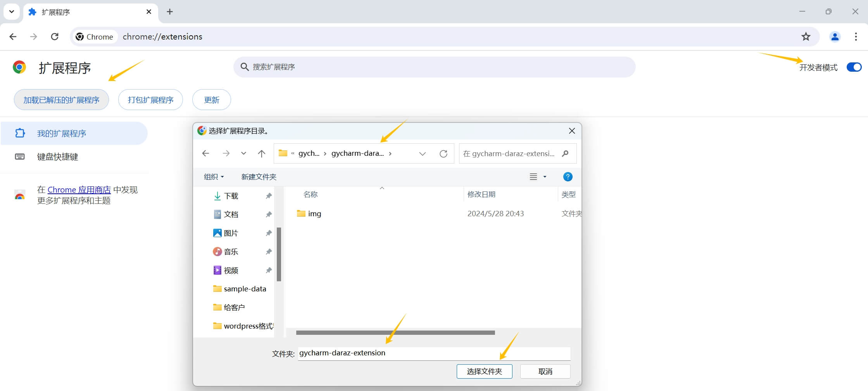This screenshot has height=391, width=868.
Task: Open My extensions in the sidebar
Action: coord(74,133)
